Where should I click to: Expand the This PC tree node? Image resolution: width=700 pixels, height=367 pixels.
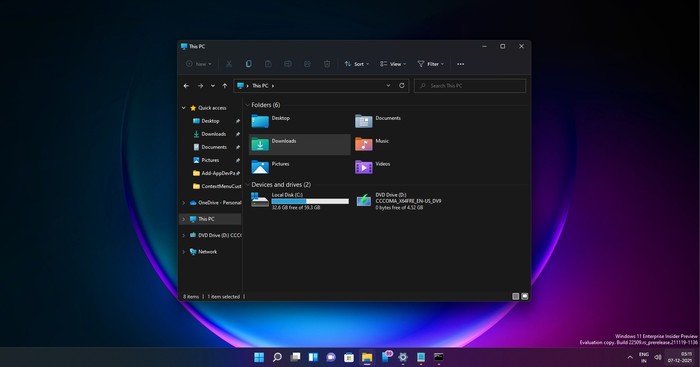coord(183,219)
